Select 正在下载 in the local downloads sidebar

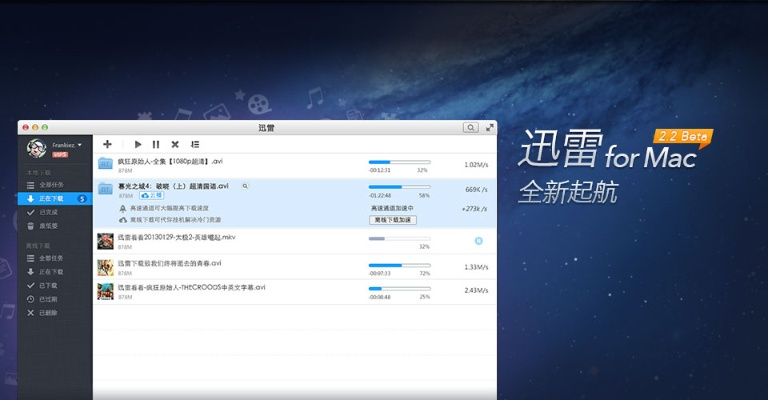[x=50, y=199]
